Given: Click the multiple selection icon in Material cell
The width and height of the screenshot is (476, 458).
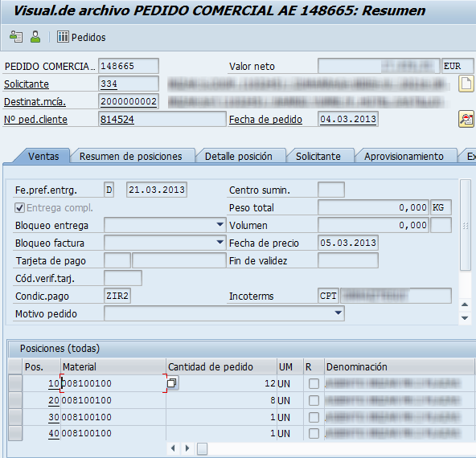Looking at the screenshot, I should click(x=172, y=383).
